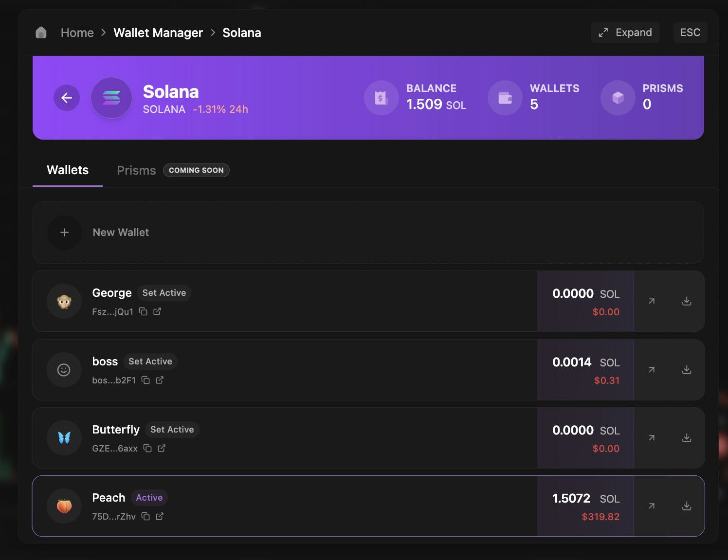Select the Solana breadcrumb item
This screenshot has width=728, height=560.
(242, 33)
